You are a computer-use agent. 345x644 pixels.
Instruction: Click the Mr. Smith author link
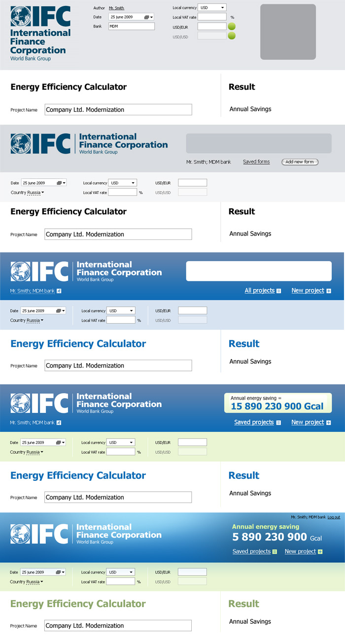click(116, 8)
